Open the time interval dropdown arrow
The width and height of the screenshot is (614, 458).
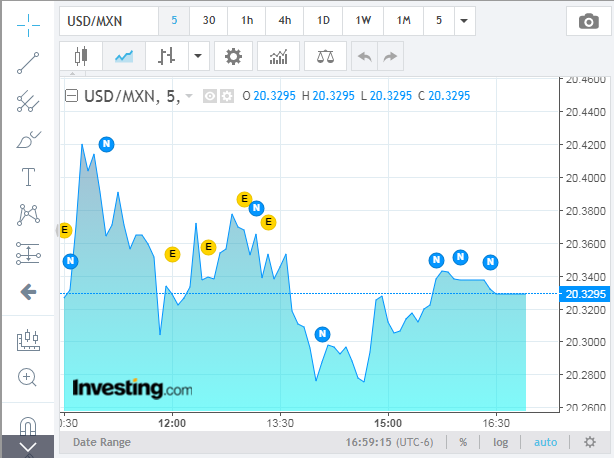coord(464,21)
